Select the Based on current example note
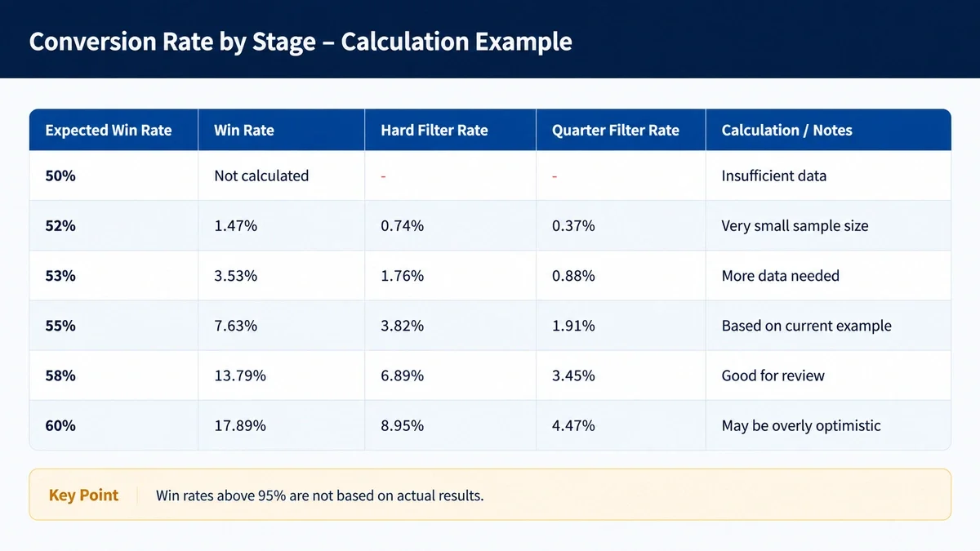Image resolution: width=980 pixels, height=551 pixels. tap(806, 326)
